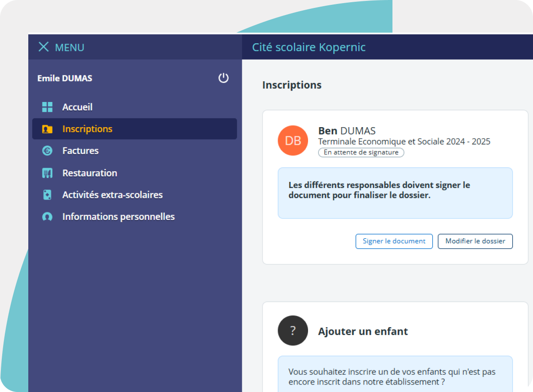
Task: Click the Restauration cutlery icon
Action: point(47,173)
